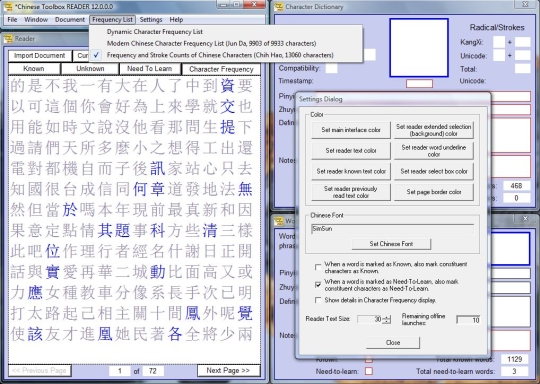Screen dimensions: 540x384
Task: Click the Total known words value 1129
Action: pos(515,359)
